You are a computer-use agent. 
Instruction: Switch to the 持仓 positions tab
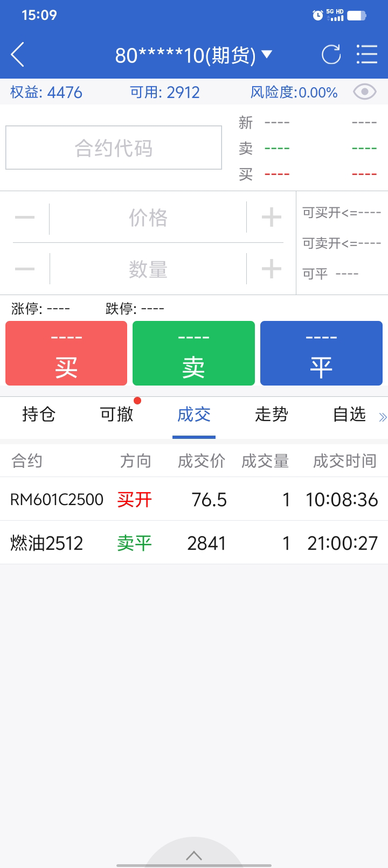coord(39,414)
